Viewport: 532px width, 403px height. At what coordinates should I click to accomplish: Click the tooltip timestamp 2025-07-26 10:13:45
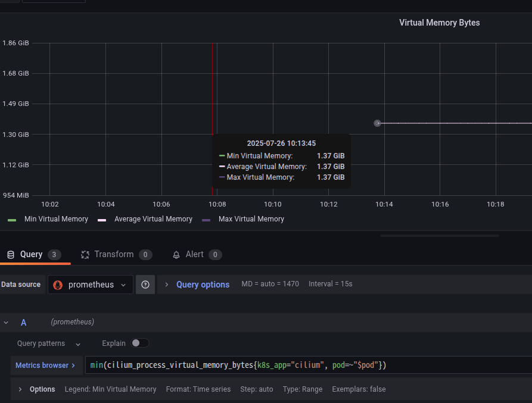click(x=281, y=143)
